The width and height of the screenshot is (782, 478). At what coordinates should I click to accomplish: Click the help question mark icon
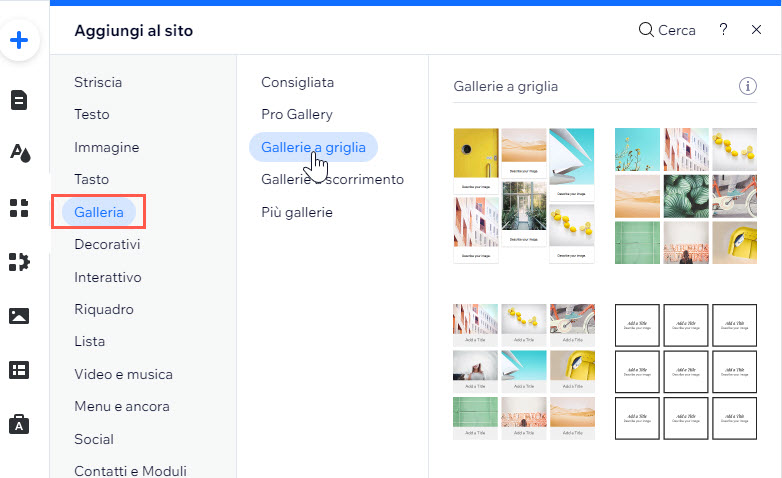(x=723, y=30)
